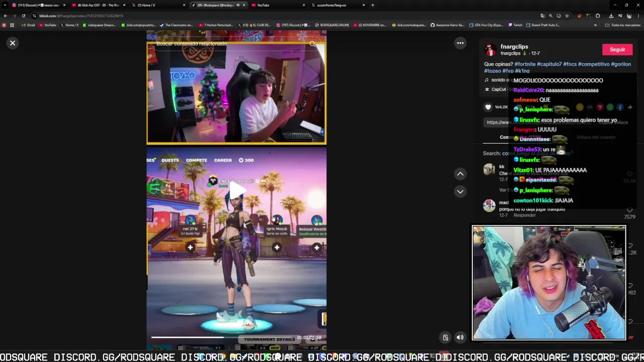This screenshot has width=644, height=362.
Task: Open the apps grid icon in bookmarks bar
Action: tap(12, 25)
